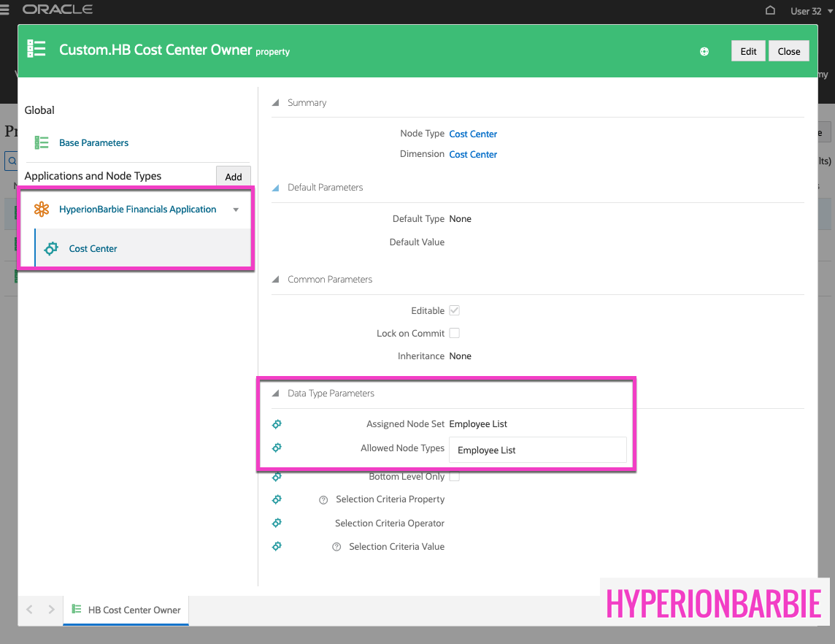The height and width of the screenshot is (644, 835).
Task: Click the Edit button
Action: [x=748, y=51]
